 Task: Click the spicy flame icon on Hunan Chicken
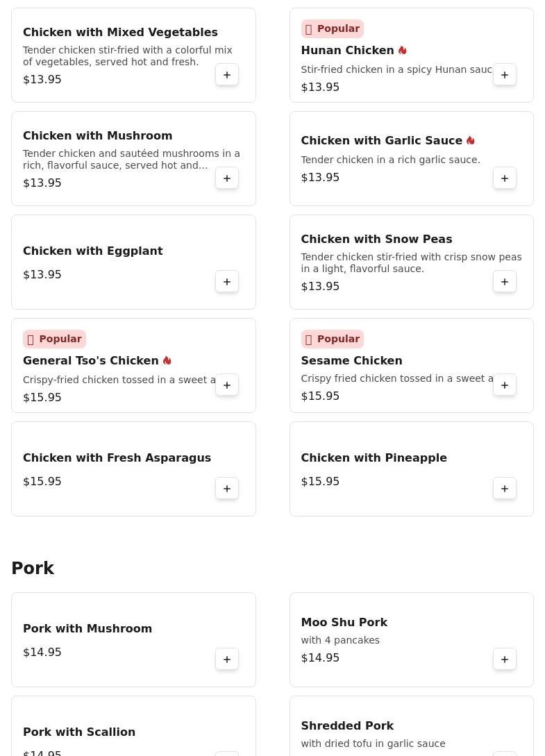[403, 50]
